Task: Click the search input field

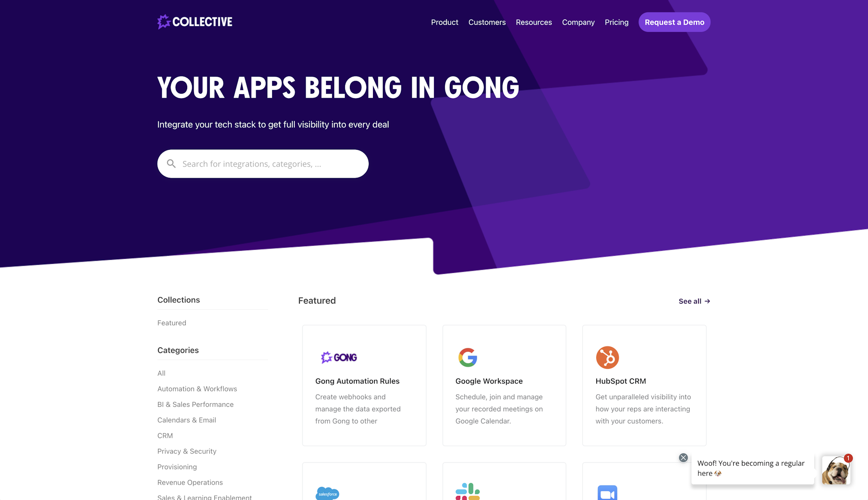Action: [x=262, y=163]
